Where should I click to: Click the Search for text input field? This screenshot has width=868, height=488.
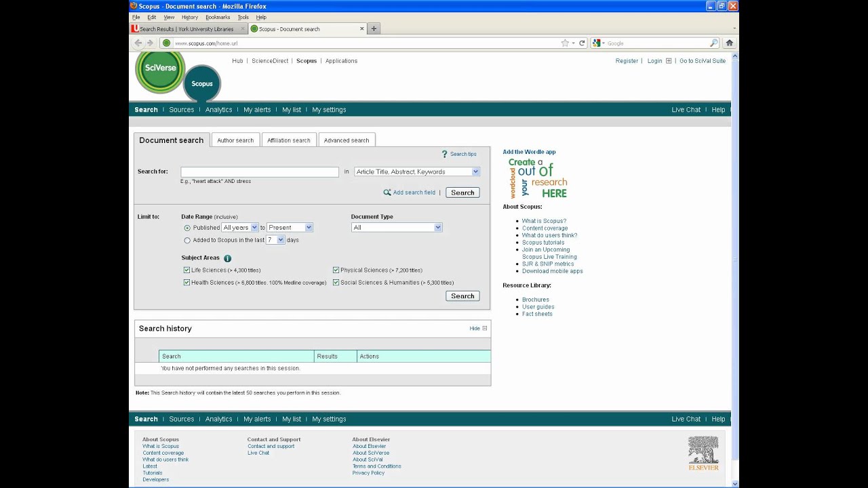pyautogui.click(x=260, y=172)
